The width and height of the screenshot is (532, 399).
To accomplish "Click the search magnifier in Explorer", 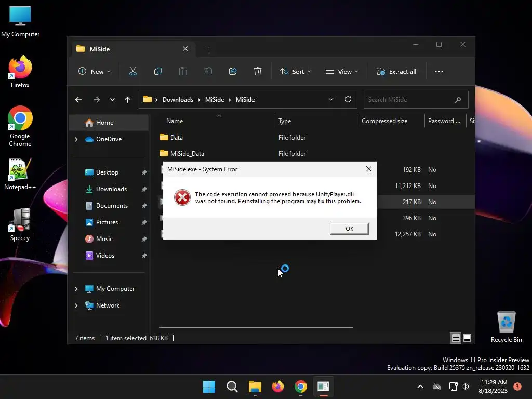I will tap(458, 100).
